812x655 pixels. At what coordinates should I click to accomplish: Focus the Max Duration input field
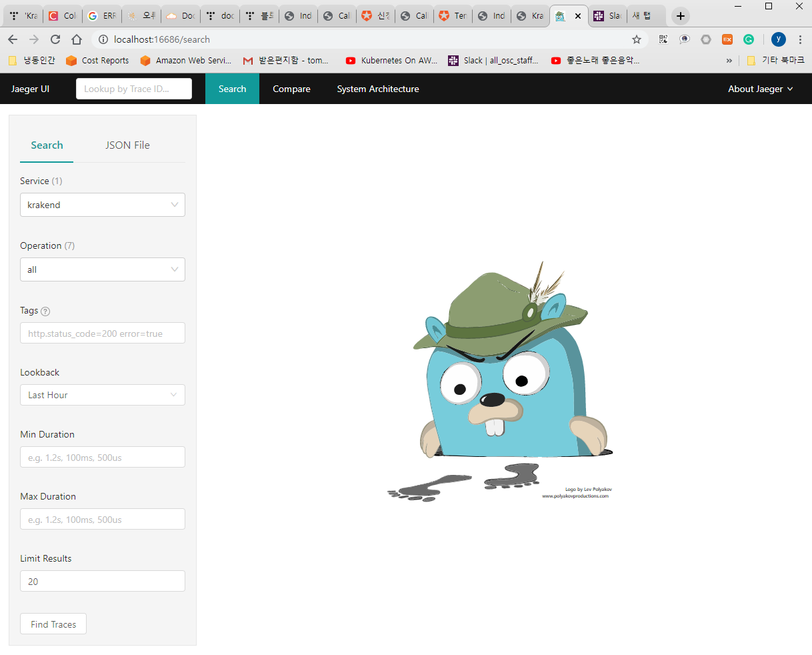pyautogui.click(x=103, y=520)
